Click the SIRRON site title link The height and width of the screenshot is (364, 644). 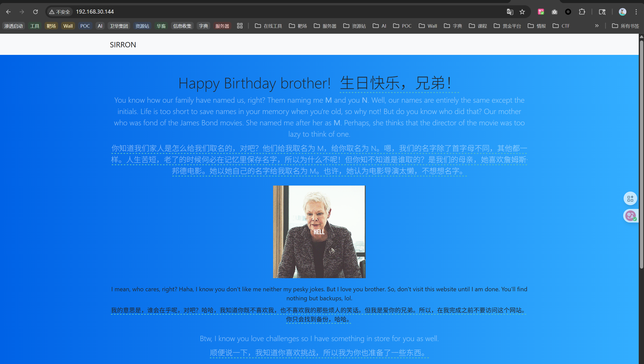click(123, 45)
